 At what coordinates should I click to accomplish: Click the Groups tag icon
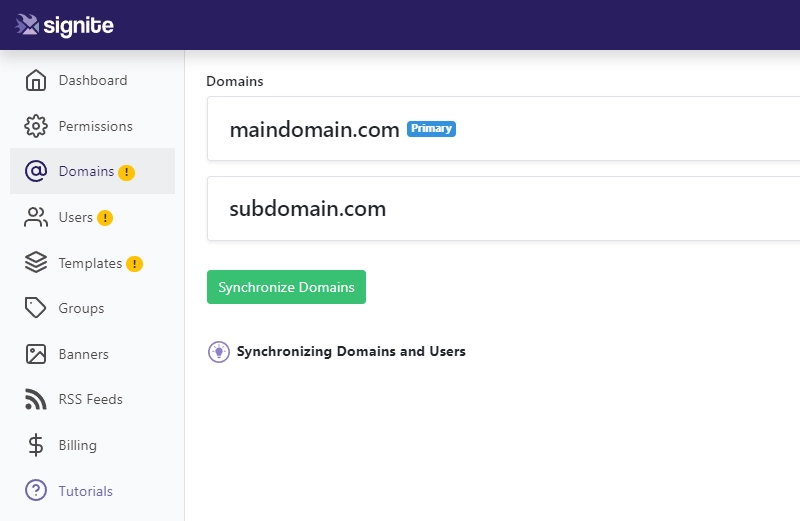pyautogui.click(x=36, y=308)
